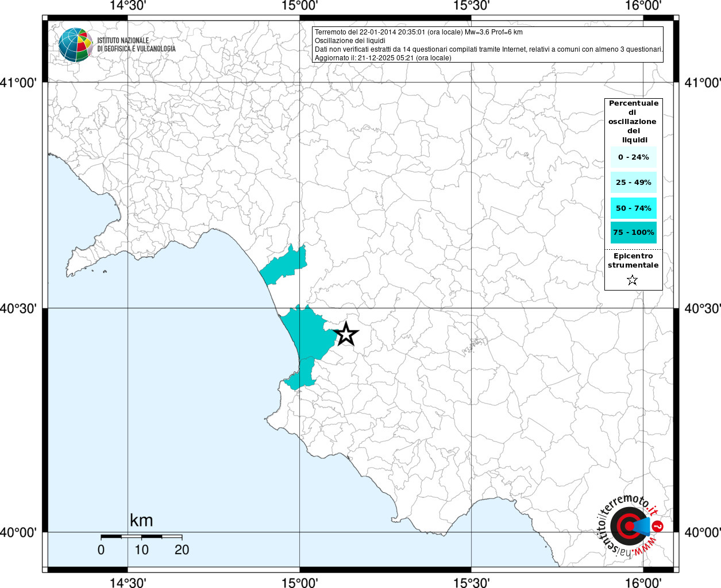Click the bottom axis label 16°00'
The image size is (721, 588).
(643, 582)
